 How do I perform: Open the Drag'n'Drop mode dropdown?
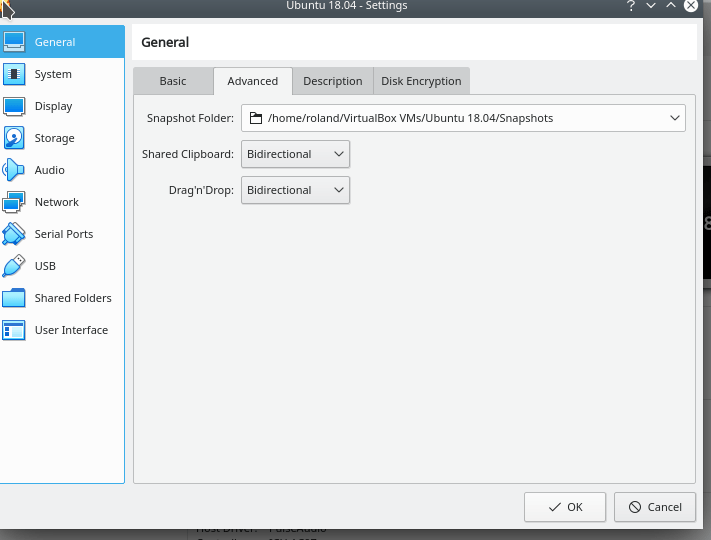click(x=295, y=190)
